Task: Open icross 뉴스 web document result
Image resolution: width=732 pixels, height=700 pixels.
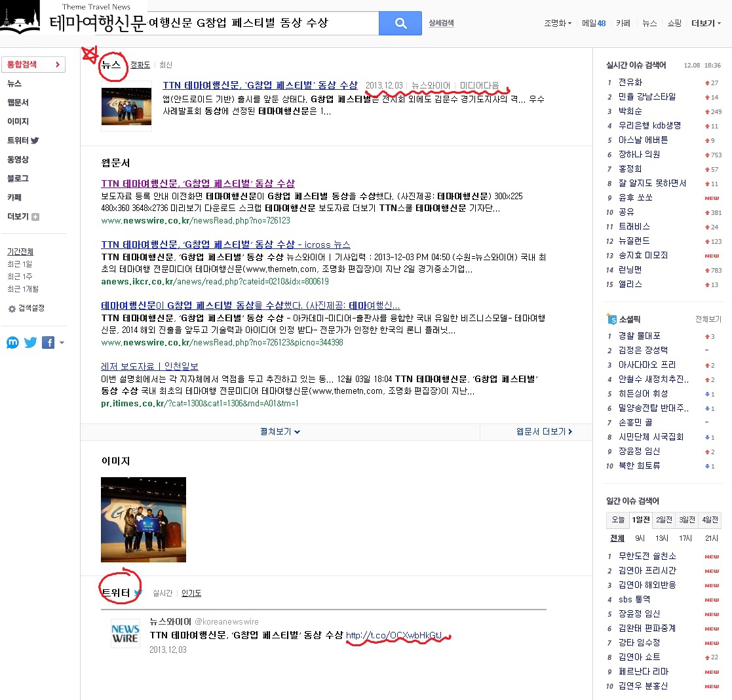Action: [225, 244]
